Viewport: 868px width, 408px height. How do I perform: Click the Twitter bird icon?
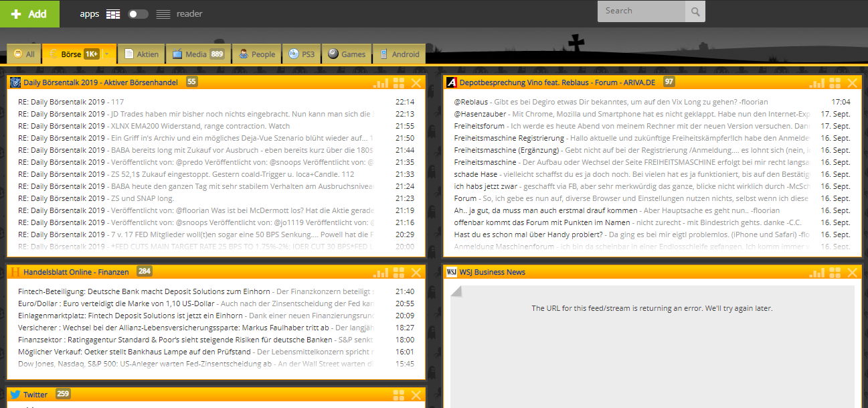point(15,395)
